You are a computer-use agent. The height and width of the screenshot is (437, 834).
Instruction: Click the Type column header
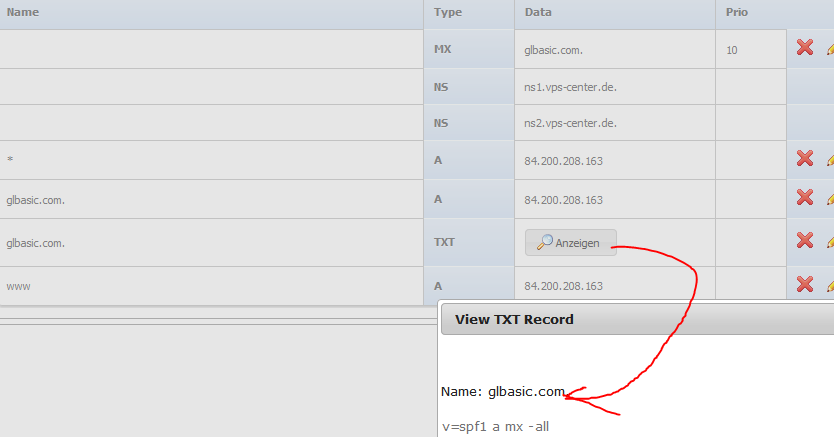tap(469, 13)
